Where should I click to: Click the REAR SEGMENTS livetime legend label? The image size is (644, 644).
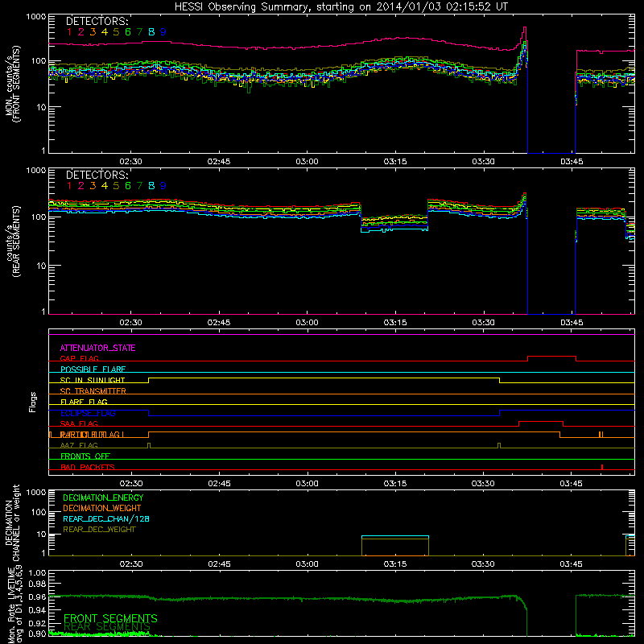107,627
